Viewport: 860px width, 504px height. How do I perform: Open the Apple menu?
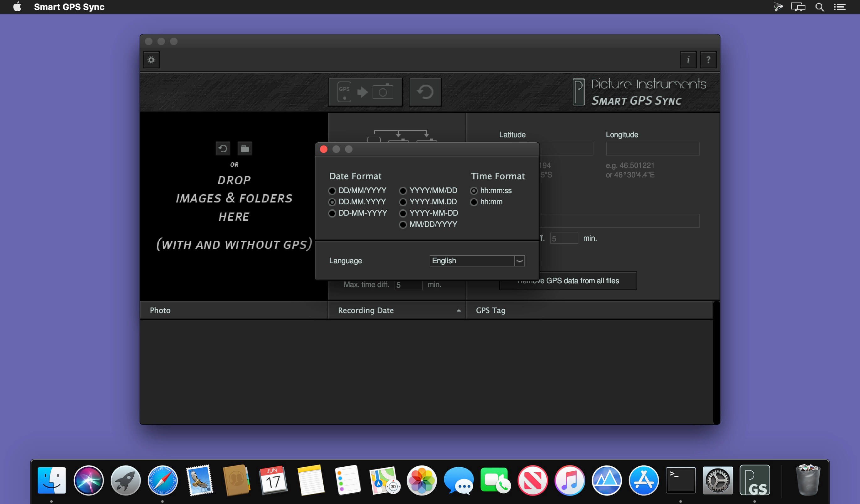click(x=17, y=7)
